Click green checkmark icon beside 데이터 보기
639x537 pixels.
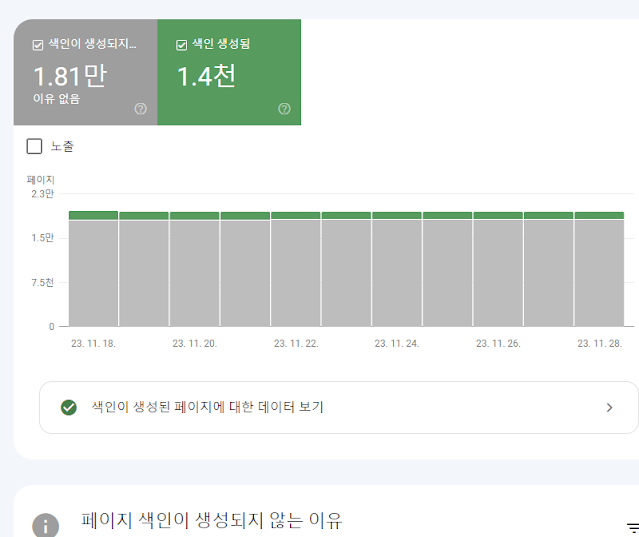click(x=68, y=407)
